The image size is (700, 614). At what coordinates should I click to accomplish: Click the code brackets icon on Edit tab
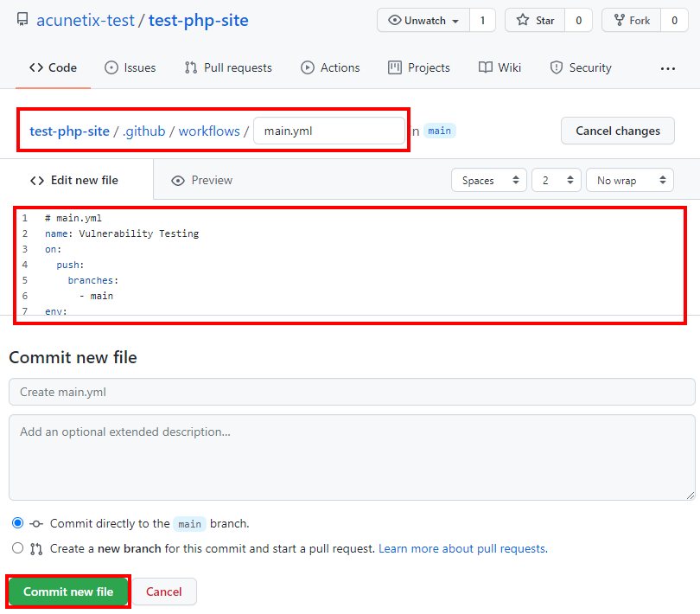coord(37,181)
